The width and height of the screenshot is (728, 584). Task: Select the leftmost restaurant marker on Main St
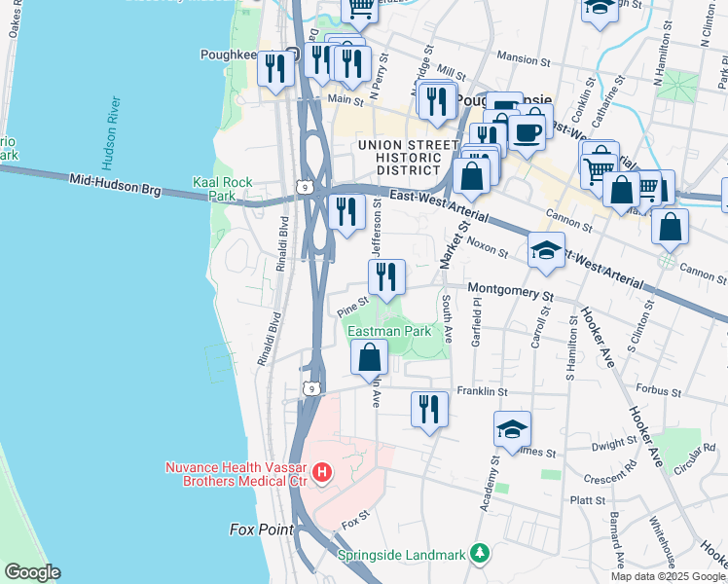click(276, 68)
